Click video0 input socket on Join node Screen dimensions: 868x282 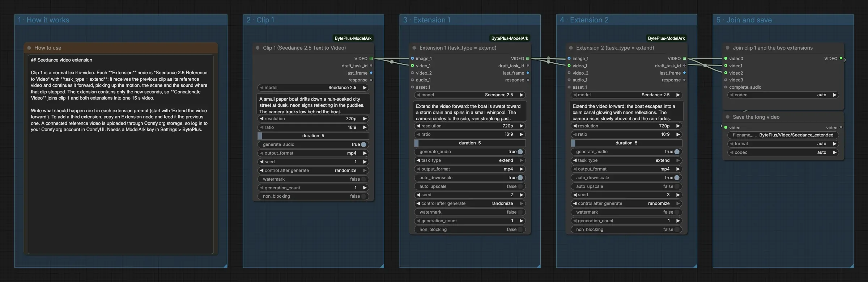pyautogui.click(x=726, y=58)
